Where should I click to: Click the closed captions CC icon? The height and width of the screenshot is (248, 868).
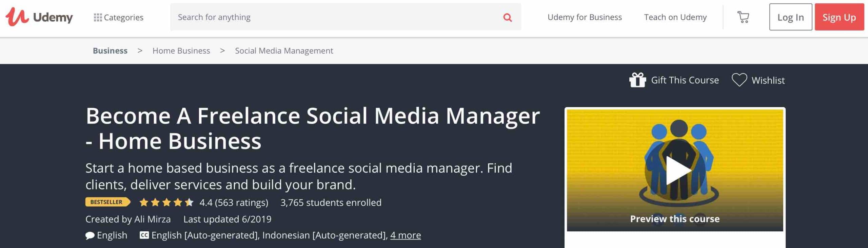[x=144, y=235]
